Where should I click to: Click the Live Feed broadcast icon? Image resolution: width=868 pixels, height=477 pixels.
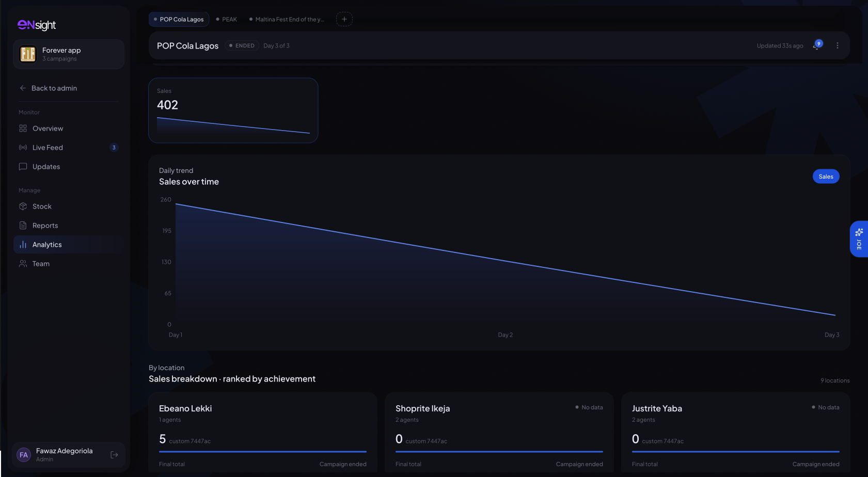23,148
